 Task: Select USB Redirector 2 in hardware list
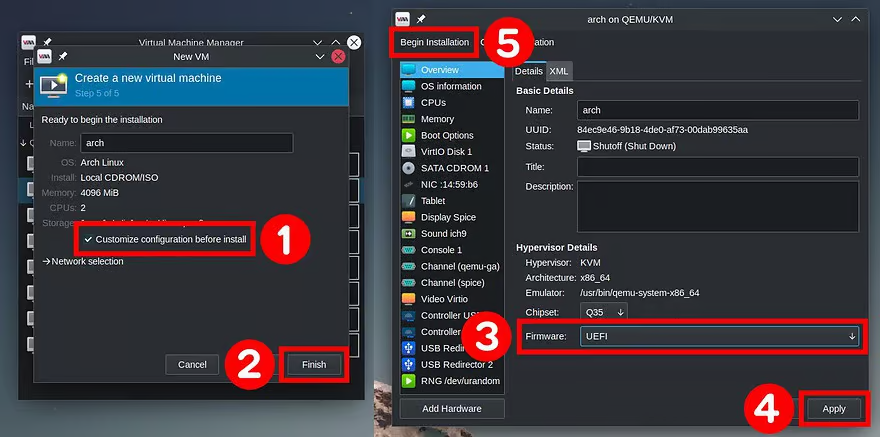452,365
